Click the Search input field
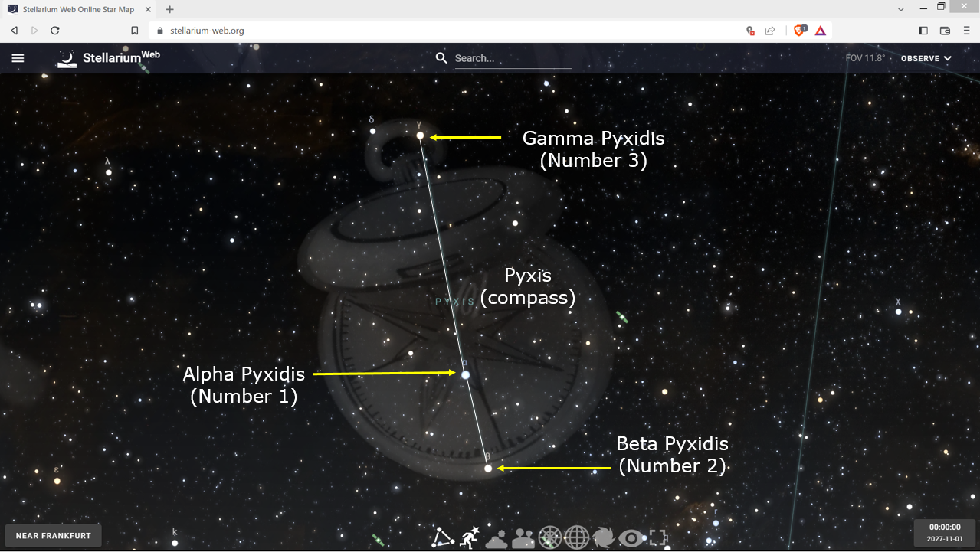 [512, 58]
